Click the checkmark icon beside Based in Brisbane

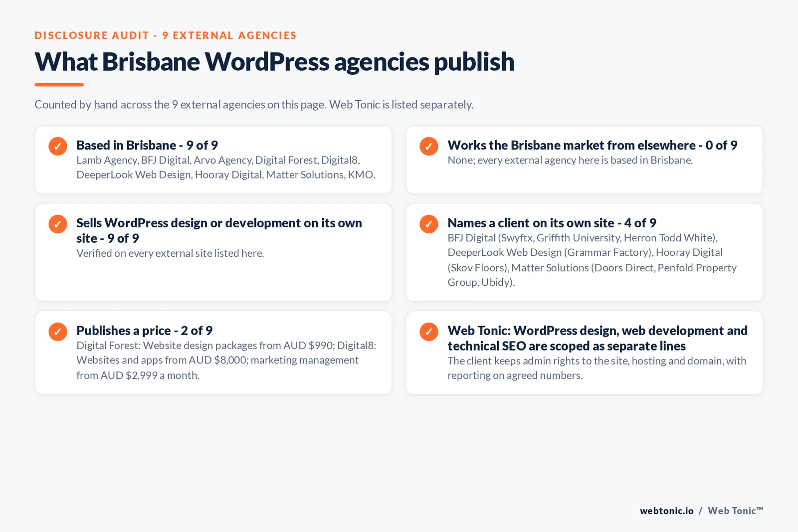58,146
